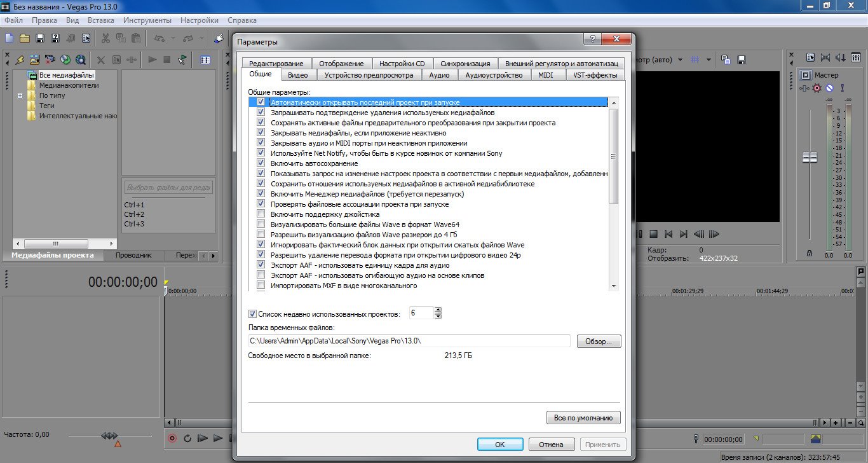Click the Save As floppy icon with question mark
This screenshot has width=868, height=463.
pyautogui.click(x=55, y=39)
